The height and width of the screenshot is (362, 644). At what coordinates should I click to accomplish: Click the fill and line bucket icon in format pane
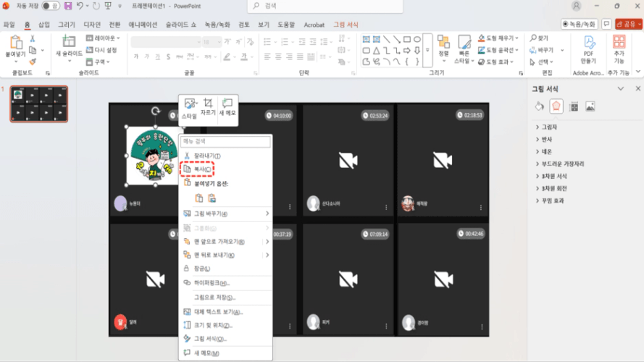coord(539,106)
